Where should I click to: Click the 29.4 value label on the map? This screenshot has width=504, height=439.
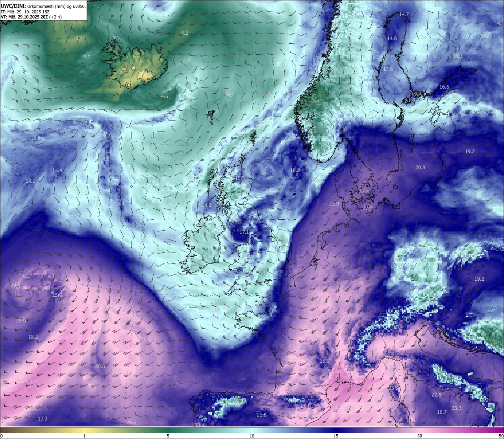click(x=15, y=286)
